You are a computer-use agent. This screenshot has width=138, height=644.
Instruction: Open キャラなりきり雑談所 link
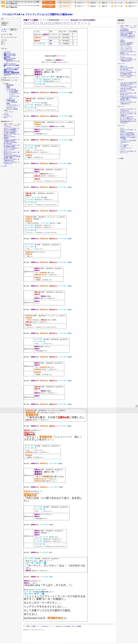tap(12, 91)
